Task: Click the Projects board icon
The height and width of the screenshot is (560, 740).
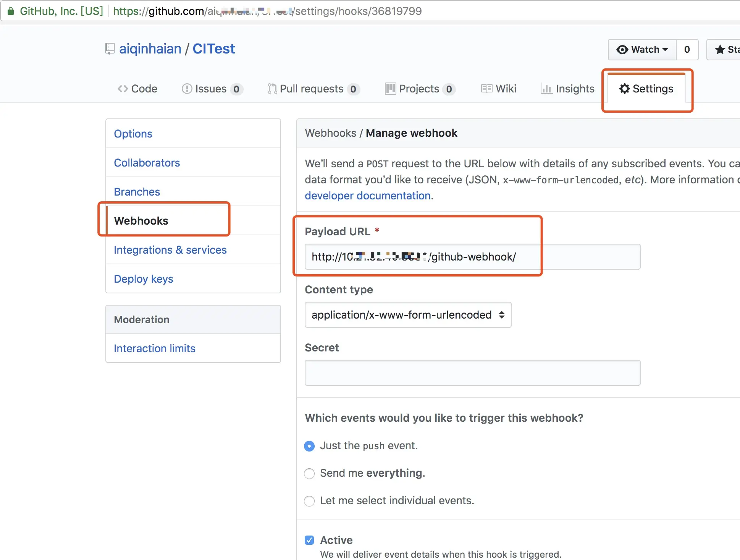Action: point(390,89)
